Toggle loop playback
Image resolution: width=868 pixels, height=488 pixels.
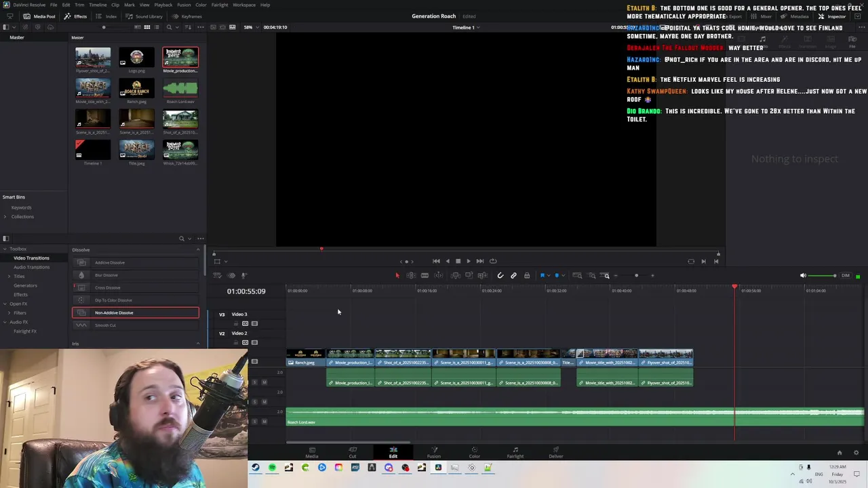493,261
